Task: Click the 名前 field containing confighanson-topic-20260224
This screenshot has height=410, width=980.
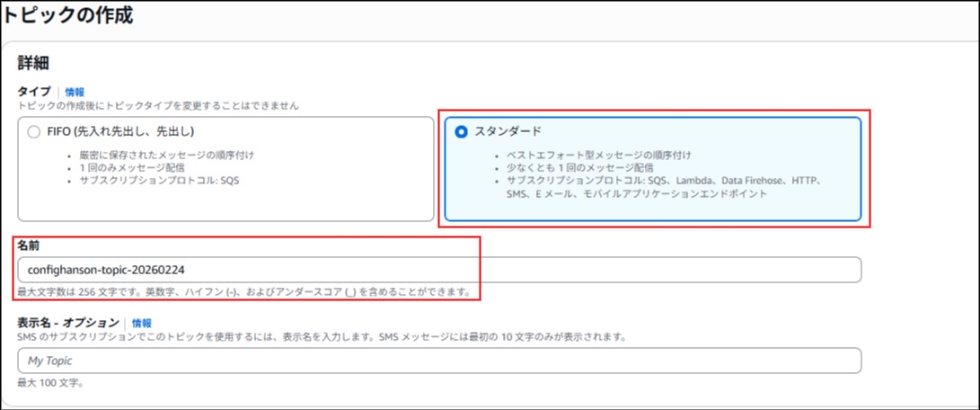Action: 438,270
